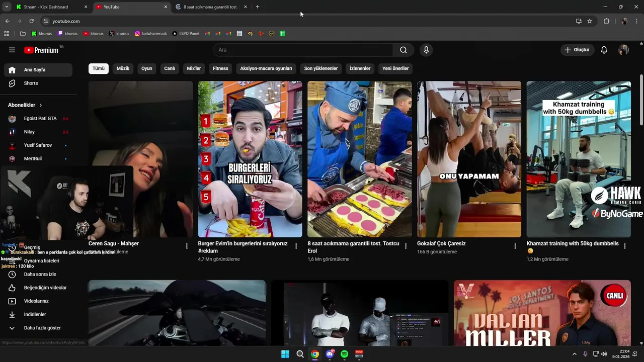The height and width of the screenshot is (362, 644).
Task: Open the Videolarınız page
Action: coord(38,301)
